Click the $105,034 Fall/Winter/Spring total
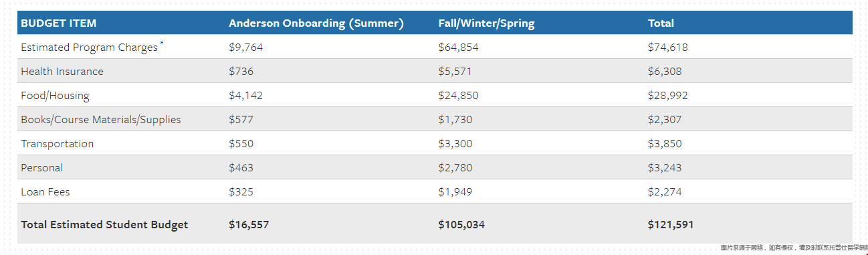This screenshot has width=868, height=255. 461,225
